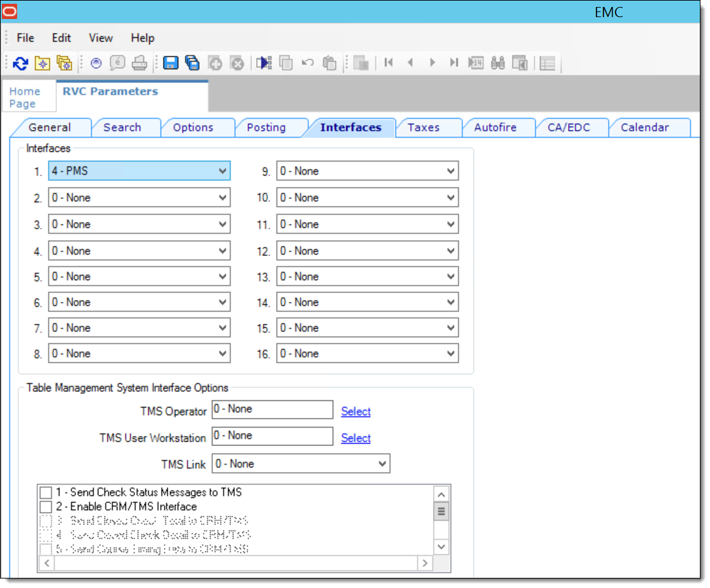
Task: Click Select link for TMS User Workstation
Action: click(x=356, y=438)
